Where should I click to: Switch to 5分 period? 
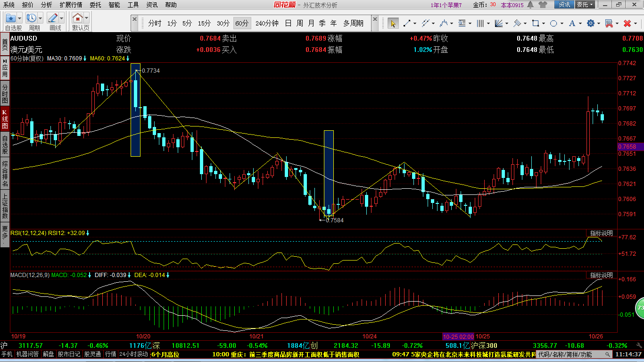[187, 23]
